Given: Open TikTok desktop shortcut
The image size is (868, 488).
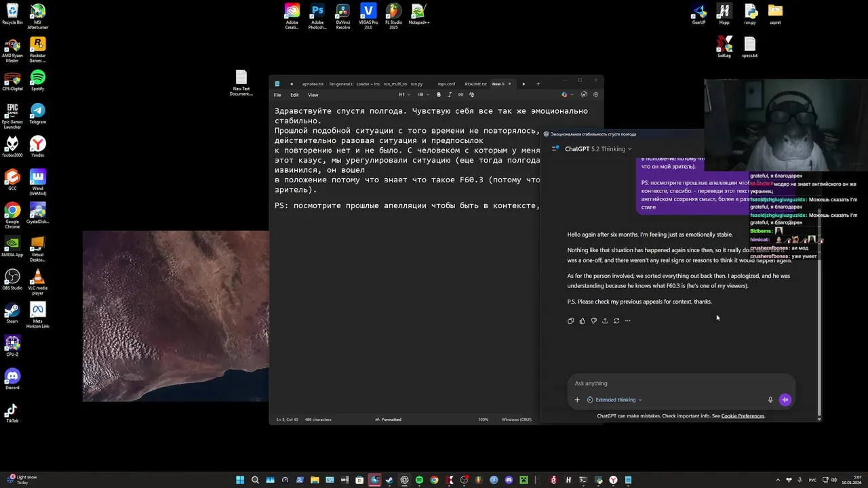Looking at the screenshot, I should coord(12,412).
